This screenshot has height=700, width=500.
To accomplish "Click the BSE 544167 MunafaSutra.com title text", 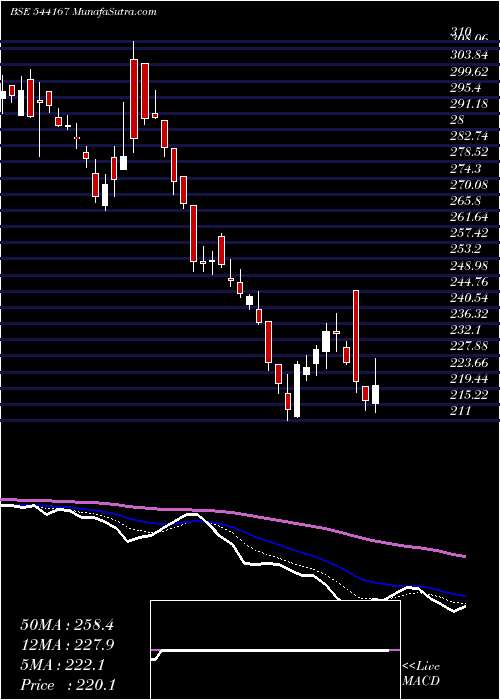I will coord(83,12).
